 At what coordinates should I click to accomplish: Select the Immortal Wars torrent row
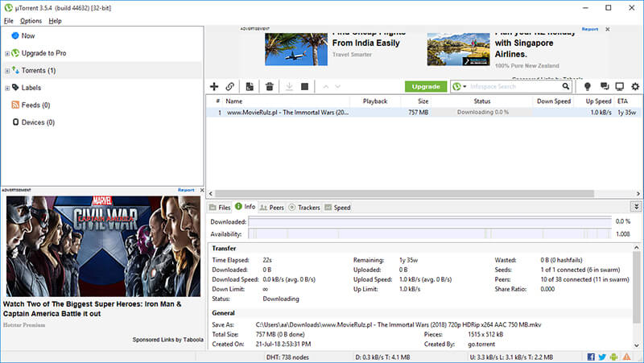pyautogui.click(x=423, y=112)
